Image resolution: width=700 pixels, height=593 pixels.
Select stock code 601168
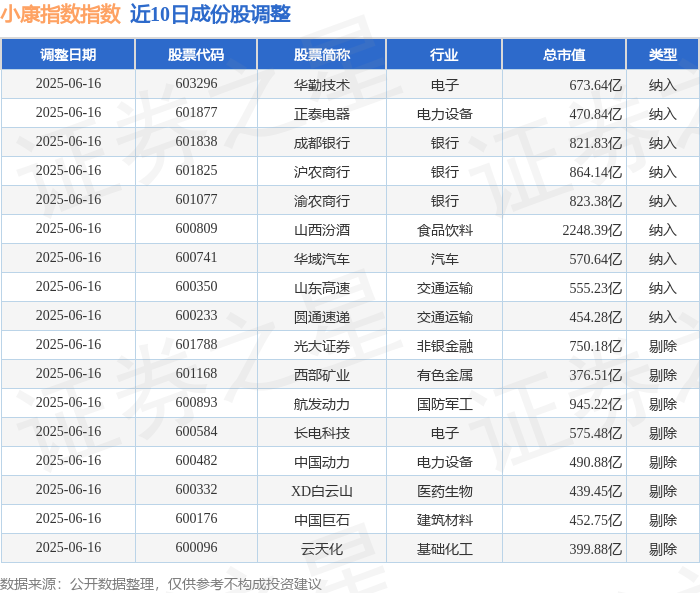[196, 374]
